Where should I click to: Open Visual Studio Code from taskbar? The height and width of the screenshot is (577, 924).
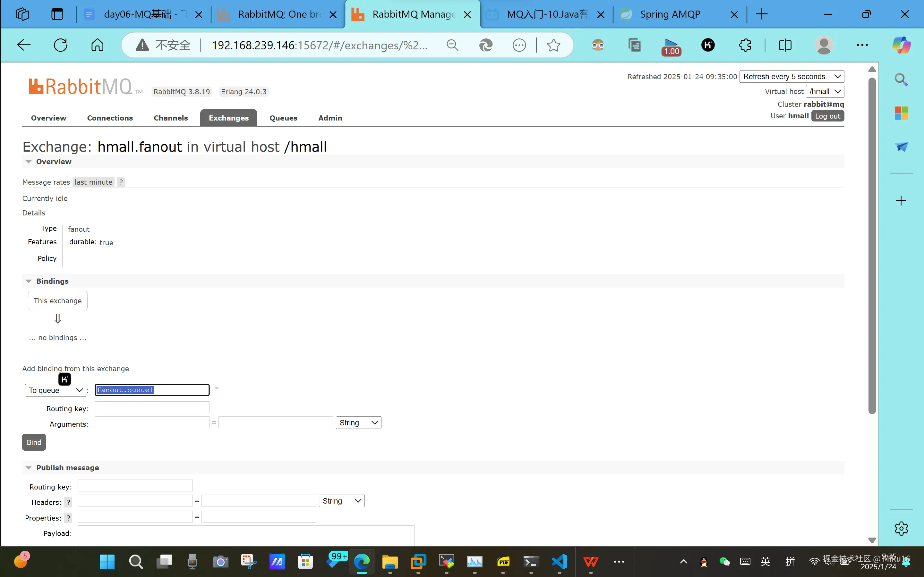[x=559, y=561]
